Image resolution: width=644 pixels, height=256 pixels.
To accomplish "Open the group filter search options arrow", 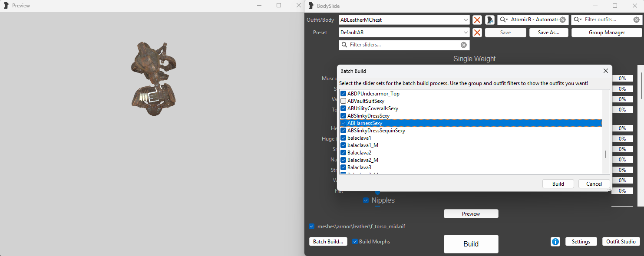I will point(504,20).
